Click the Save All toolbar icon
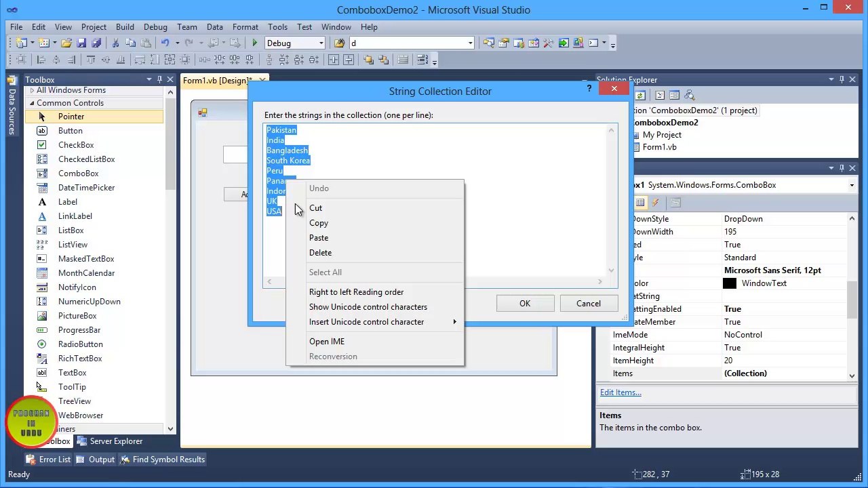The image size is (868, 488). click(96, 43)
